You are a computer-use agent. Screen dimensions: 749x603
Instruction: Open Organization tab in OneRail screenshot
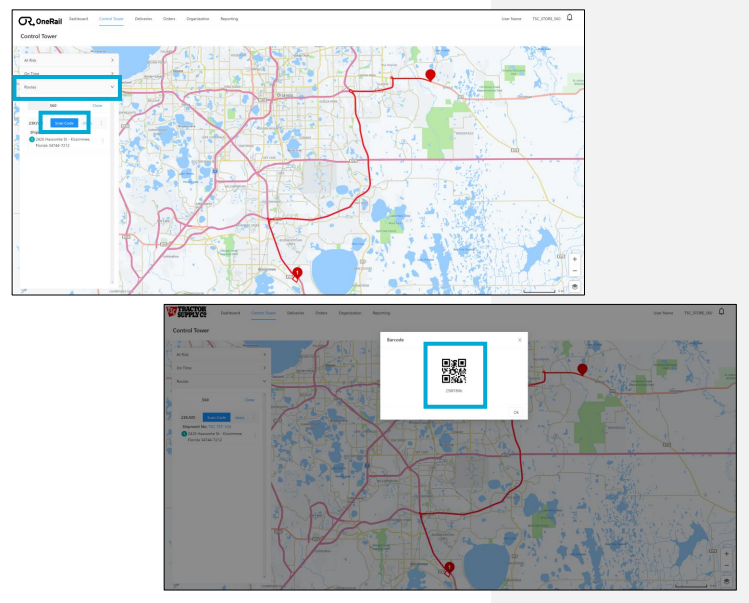(x=198, y=19)
